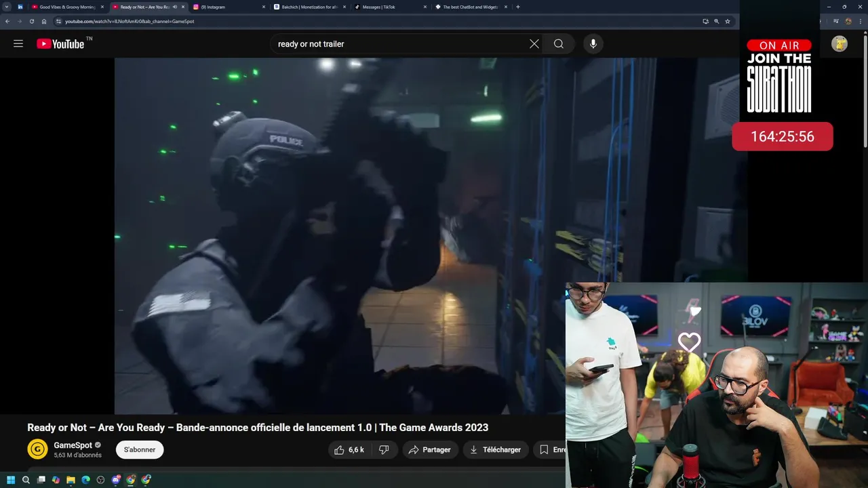Clear the search box with X
Image resolution: width=868 pixels, height=488 pixels.
pyautogui.click(x=534, y=43)
